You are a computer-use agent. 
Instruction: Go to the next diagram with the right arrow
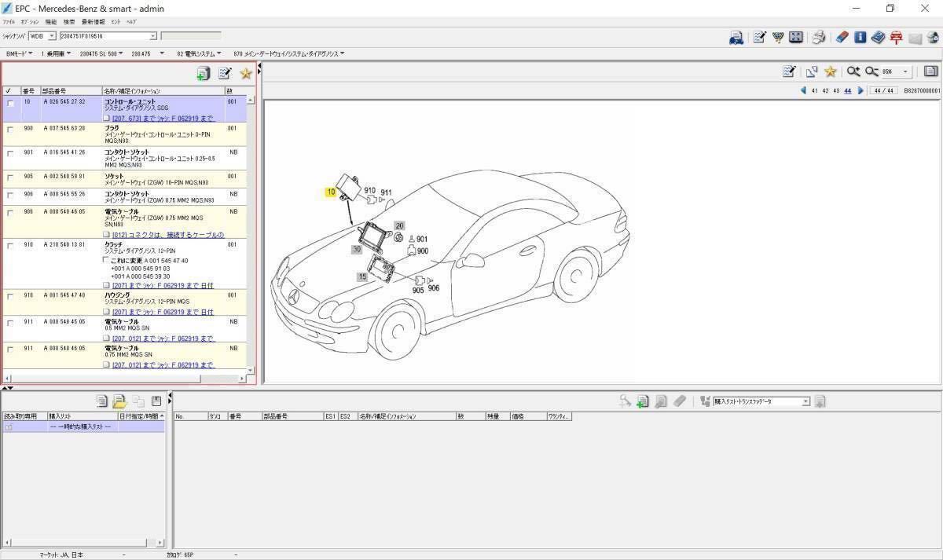[860, 90]
